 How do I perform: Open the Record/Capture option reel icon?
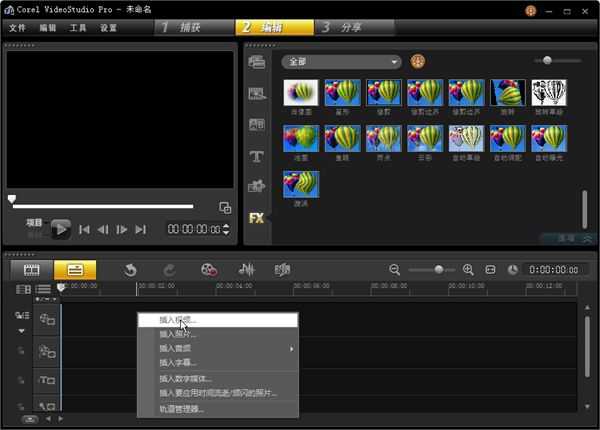click(208, 269)
